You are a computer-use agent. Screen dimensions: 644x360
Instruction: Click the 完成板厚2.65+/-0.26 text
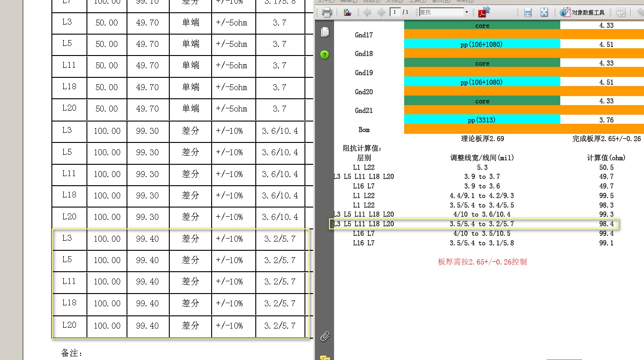click(607, 139)
